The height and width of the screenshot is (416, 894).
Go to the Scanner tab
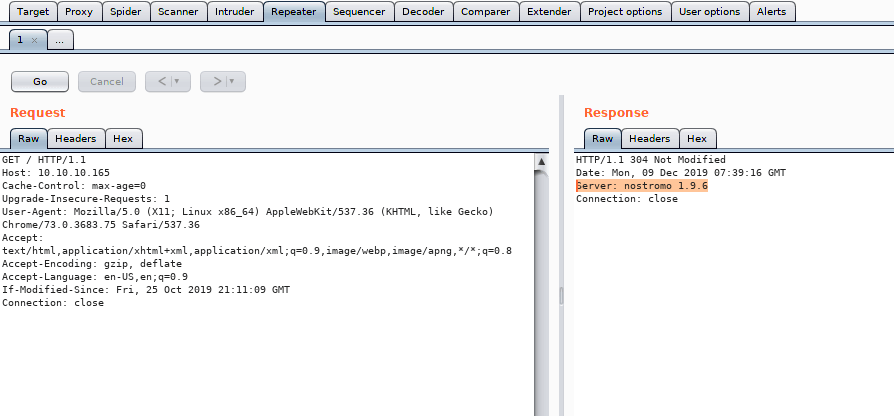[x=178, y=11]
